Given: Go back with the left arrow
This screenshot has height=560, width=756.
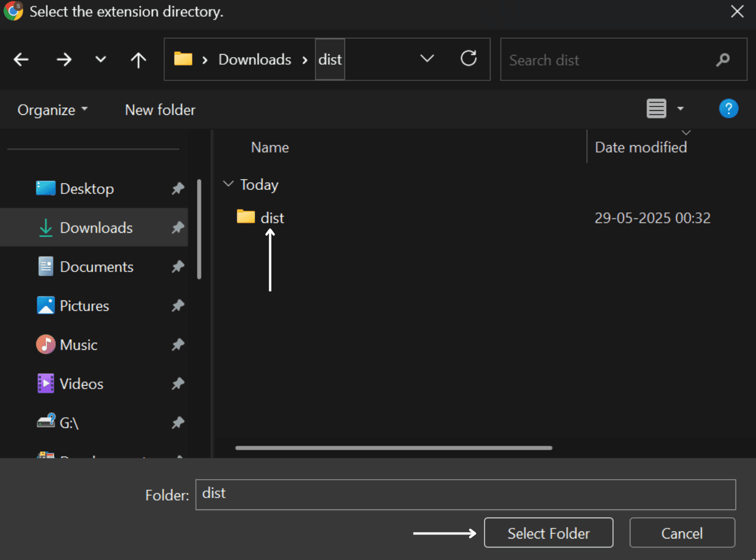Looking at the screenshot, I should (x=21, y=60).
